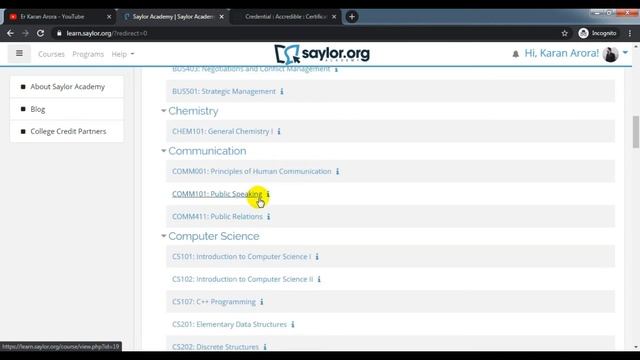
Task: Collapse the Communication category
Action: pos(163,151)
